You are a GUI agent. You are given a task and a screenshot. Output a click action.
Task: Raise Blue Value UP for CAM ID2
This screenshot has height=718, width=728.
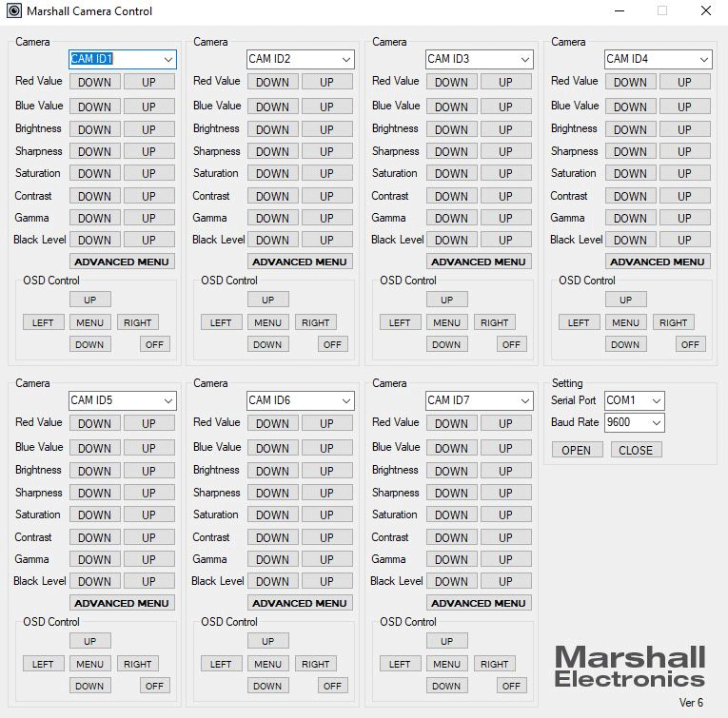[326, 107]
